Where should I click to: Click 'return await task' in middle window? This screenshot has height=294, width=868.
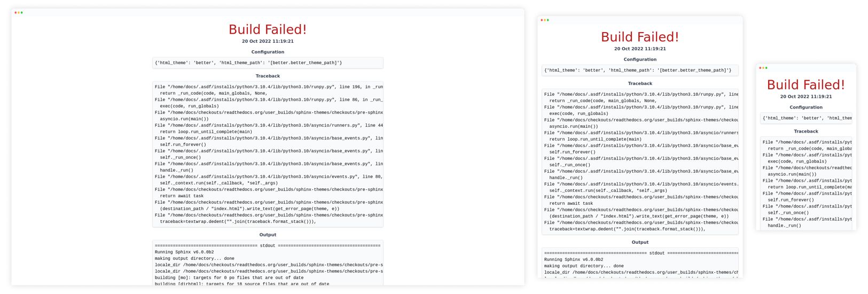tap(571, 203)
